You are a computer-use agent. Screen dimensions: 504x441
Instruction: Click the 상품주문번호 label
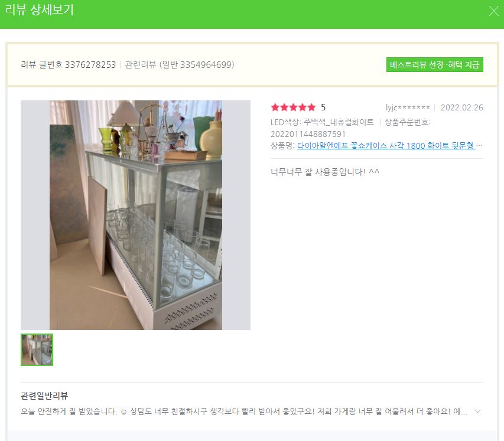coord(407,122)
